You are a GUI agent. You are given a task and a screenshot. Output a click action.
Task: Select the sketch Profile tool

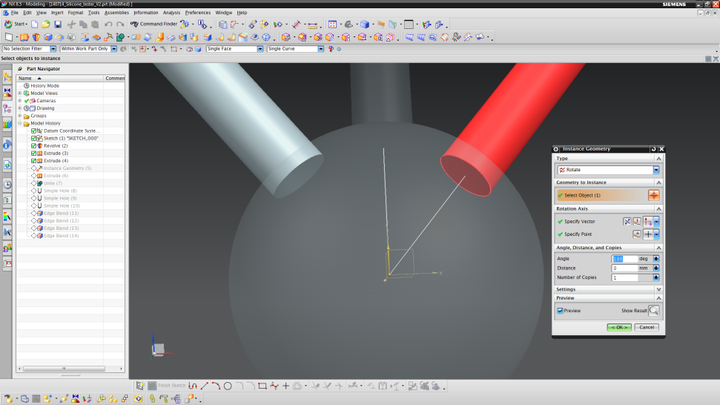pyautogui.click(x=193, y=386)
